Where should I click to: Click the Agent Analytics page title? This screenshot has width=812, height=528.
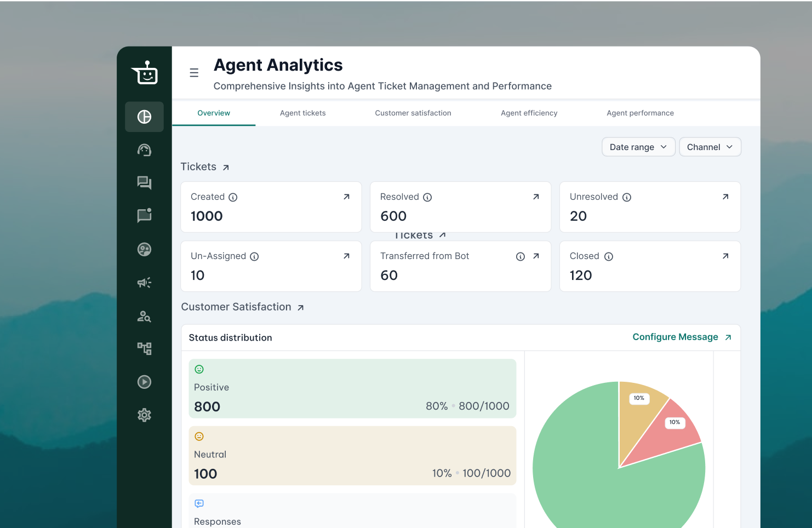coord(278,65)
